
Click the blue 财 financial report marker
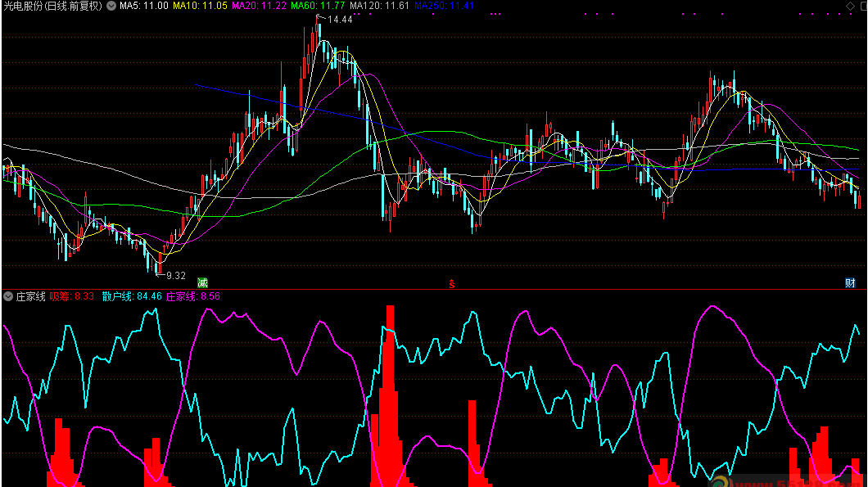pos(850,283)
